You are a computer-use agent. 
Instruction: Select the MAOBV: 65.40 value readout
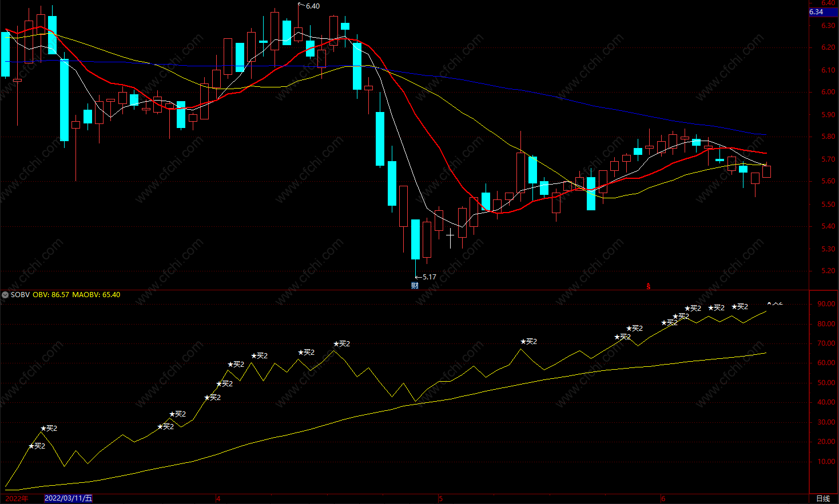[x=97, y=295]
